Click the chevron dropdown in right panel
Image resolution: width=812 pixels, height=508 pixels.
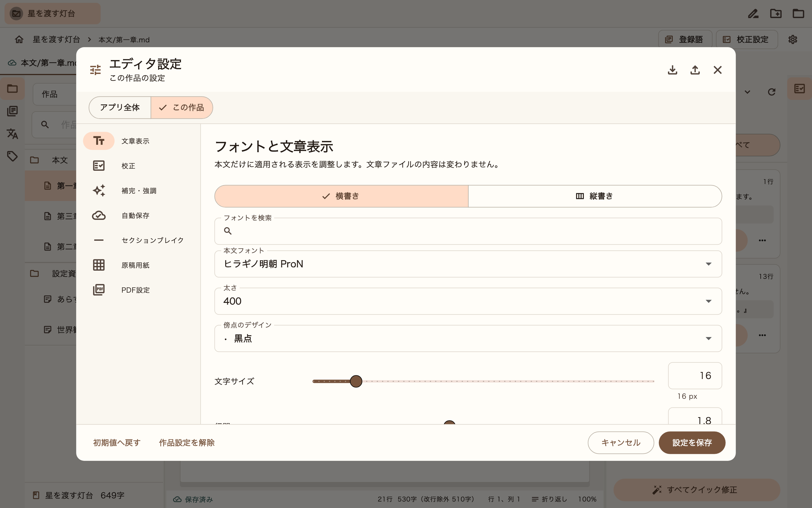(x=747, y=92)
